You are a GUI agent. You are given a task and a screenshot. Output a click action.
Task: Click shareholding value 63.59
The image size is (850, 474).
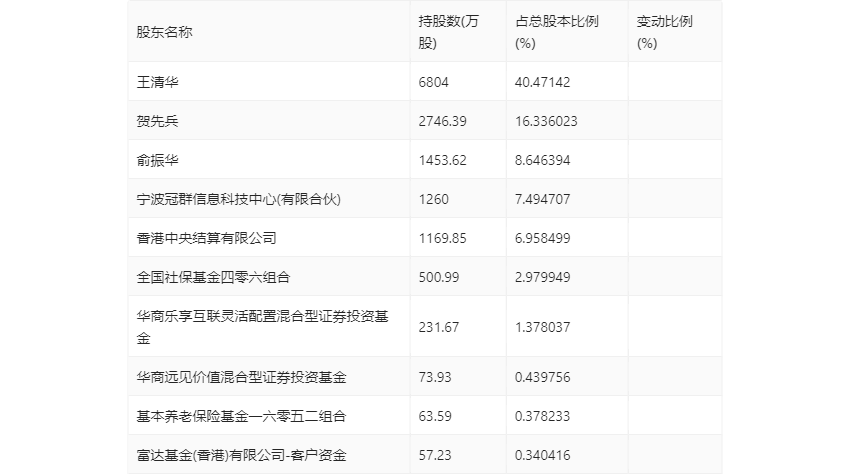click(435, 416)
